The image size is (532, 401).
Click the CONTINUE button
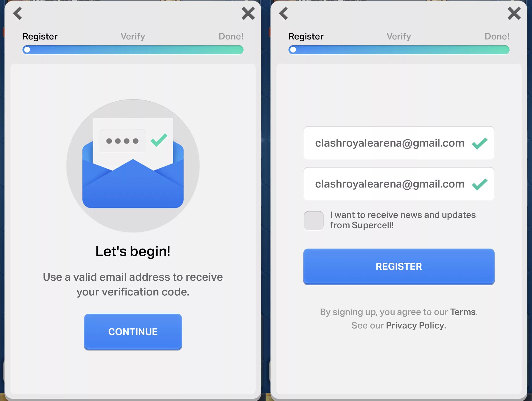133,331
